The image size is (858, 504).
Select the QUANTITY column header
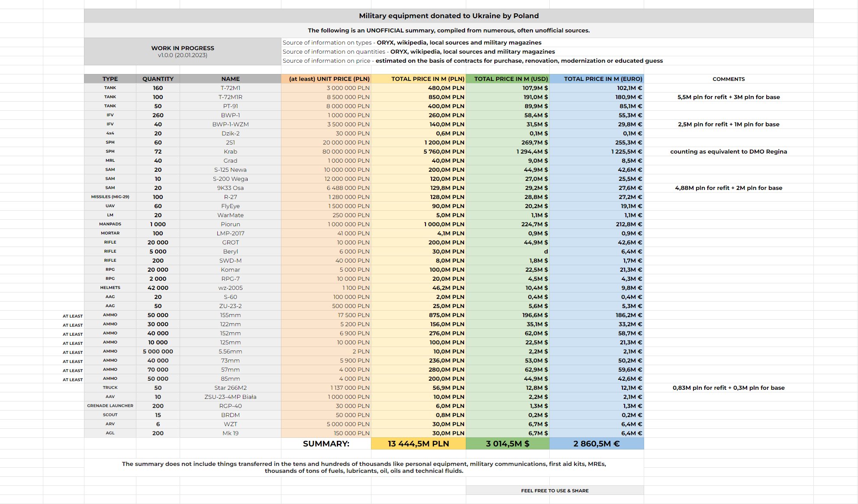[158, 79]
